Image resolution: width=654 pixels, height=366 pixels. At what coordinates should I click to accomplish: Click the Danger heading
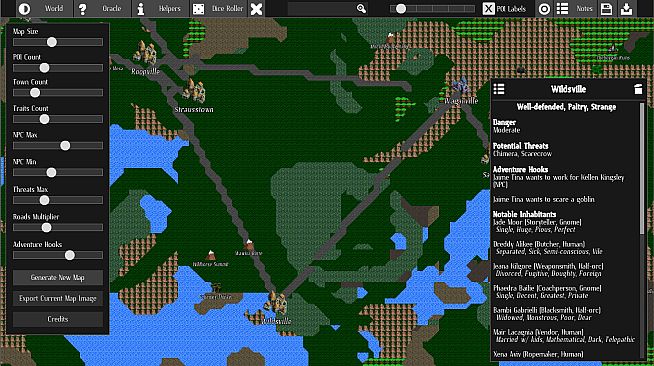tap(504, 123)
